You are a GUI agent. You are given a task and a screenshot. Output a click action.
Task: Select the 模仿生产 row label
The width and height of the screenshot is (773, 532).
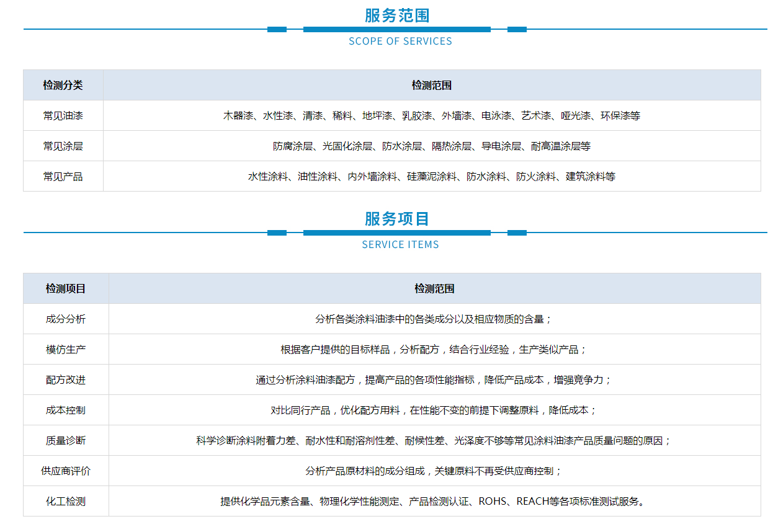click(66, 350)
